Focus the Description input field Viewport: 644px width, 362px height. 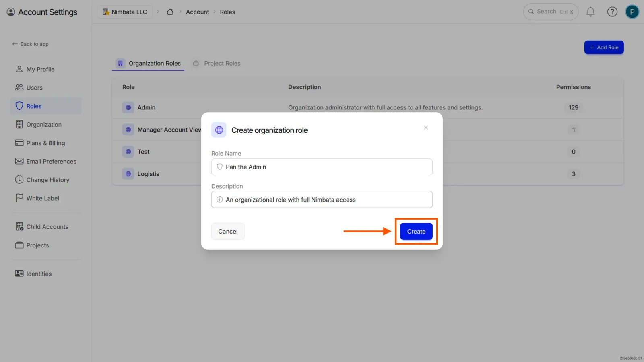pyautogui.click(x=322, y=200)
